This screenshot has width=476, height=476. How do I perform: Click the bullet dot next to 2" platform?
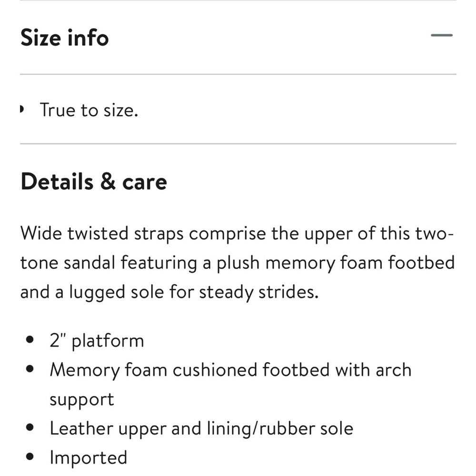(30, 339)
